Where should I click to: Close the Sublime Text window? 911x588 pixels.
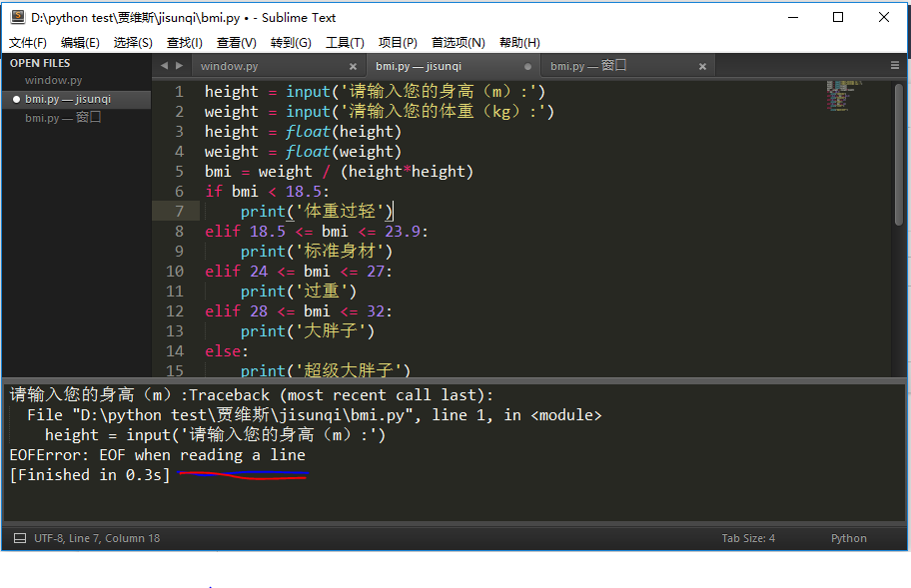tap(884, 17)
